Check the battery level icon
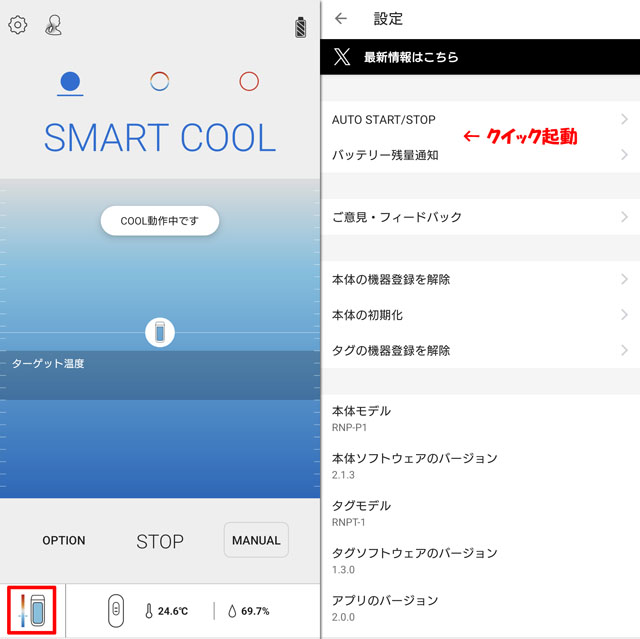Image resolution: width=640 pixels, height=639 pixels. click(300, 28)
